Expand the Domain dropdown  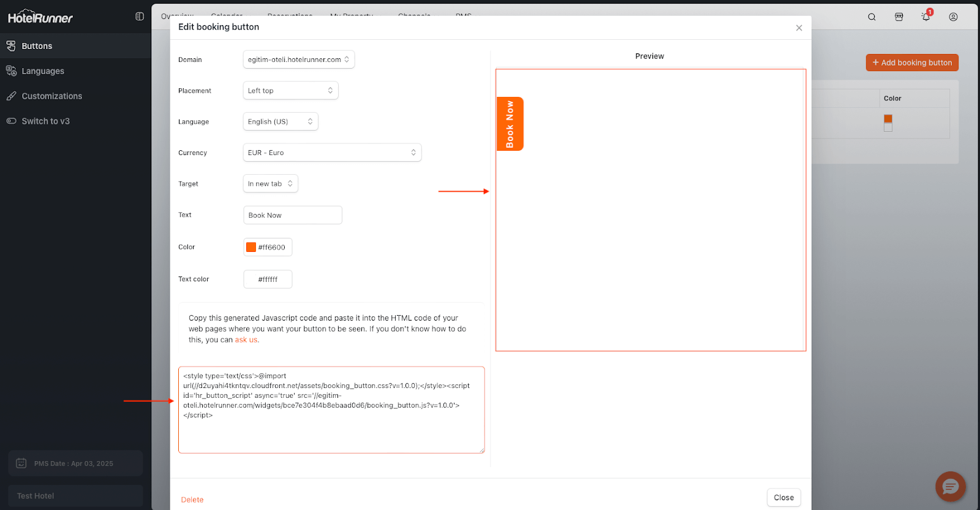click(x=298, y=59)
